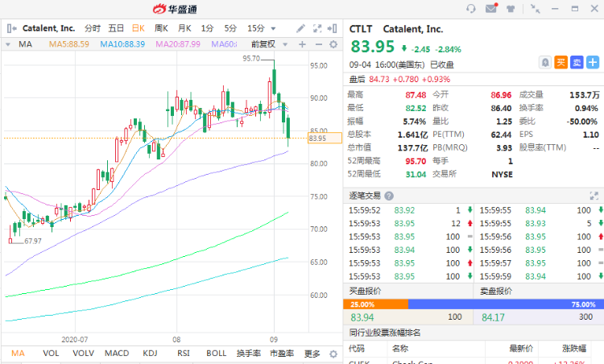Click the CTLT ticker symbol heading
The width and height of the screenshot is (604, 364).
tap(361, 29)
